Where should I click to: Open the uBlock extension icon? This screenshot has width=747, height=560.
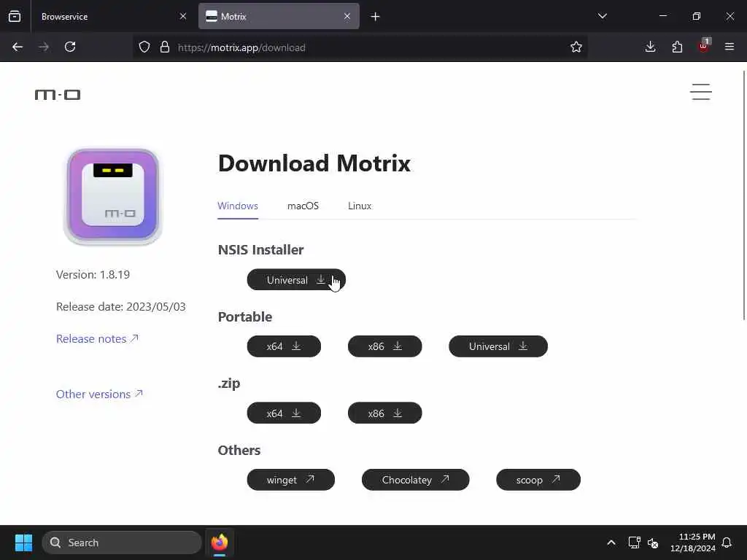pyautogui.click(x=704, y=47)
